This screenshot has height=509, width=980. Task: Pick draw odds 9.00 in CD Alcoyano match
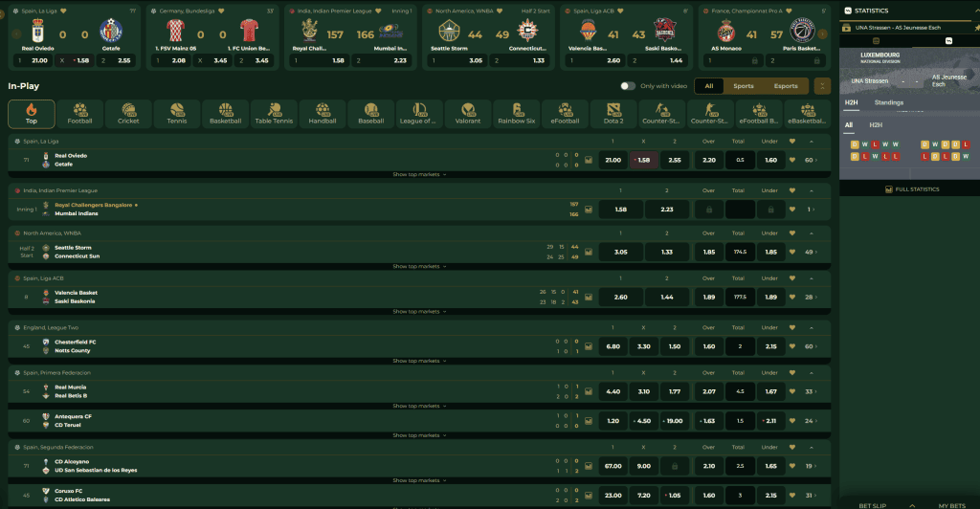[x=644, y=466]
